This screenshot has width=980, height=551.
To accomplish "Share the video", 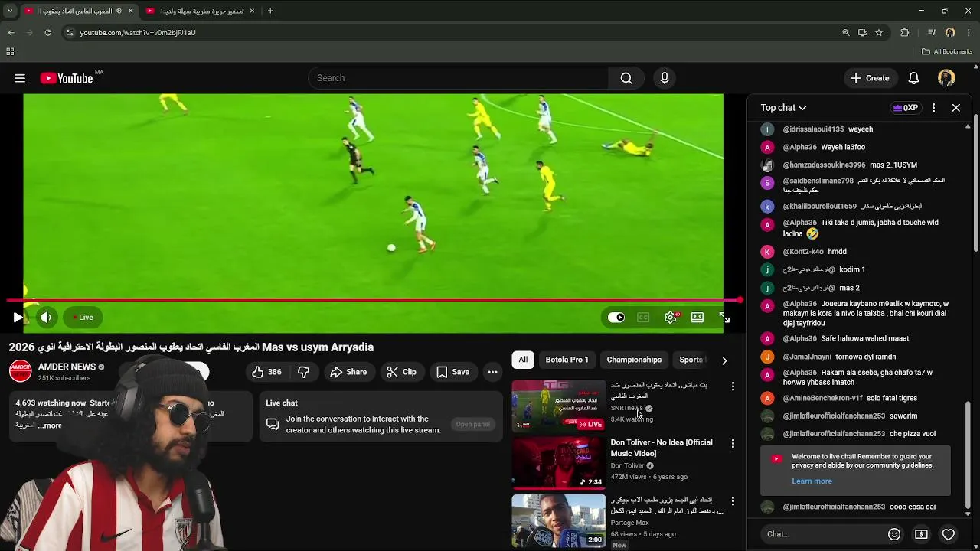I will tap(348, 372).
